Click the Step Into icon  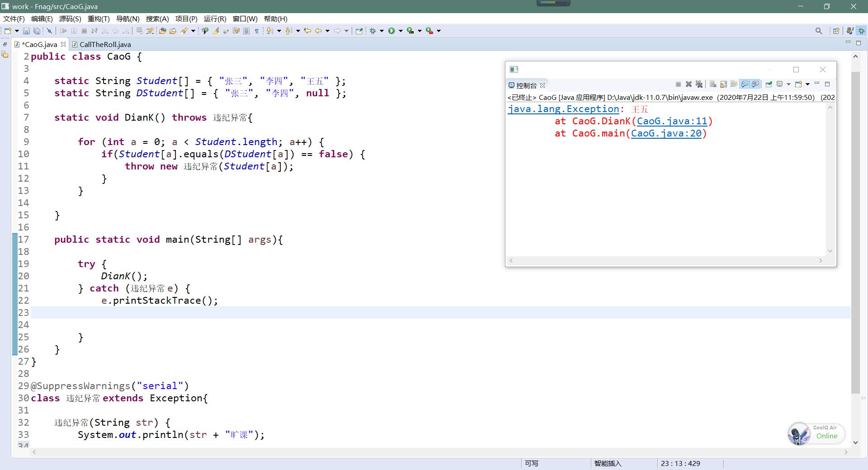pos(105,31)
